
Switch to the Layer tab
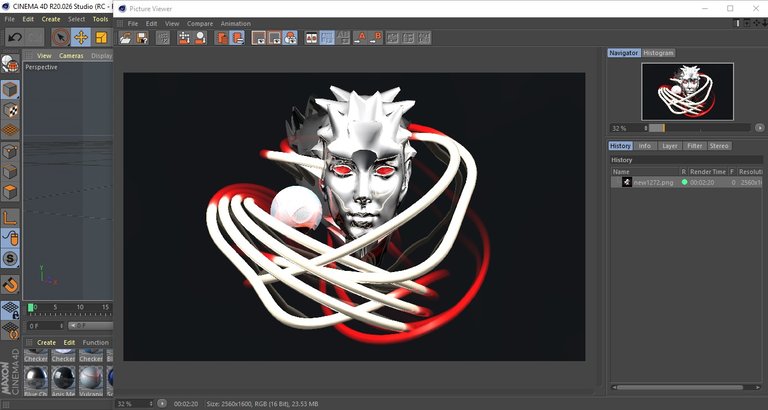(x=670, y=146)
